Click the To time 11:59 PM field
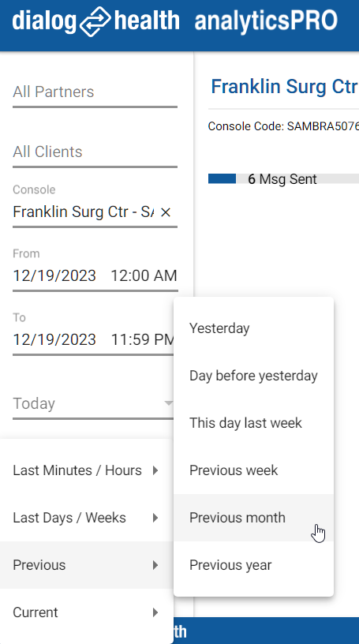The image size is (359, 644). tap(144, 339)
